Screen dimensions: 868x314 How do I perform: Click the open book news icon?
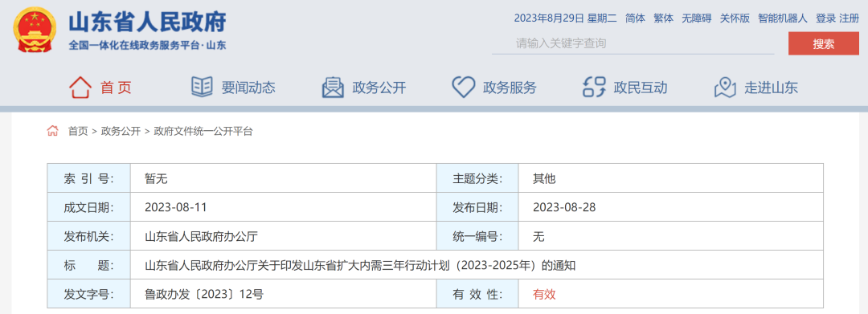click(202, 88)
